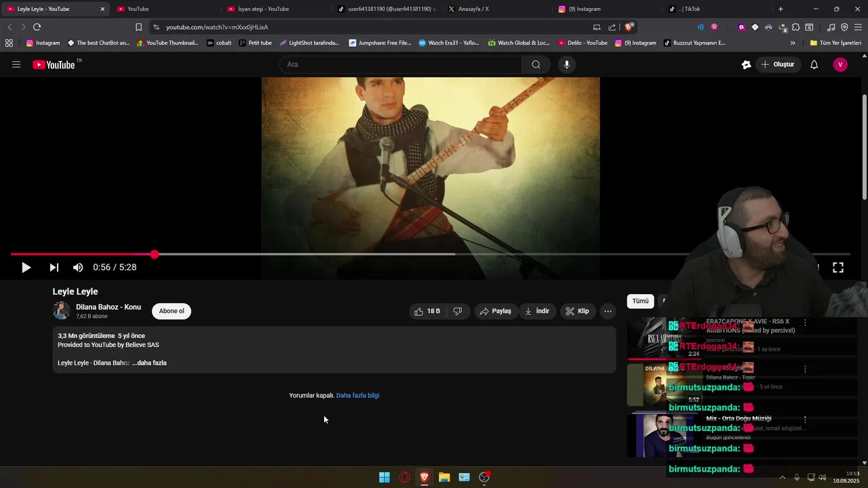Open Dilana Bahoz - Konu channel link
Viewport: 868px width, 488px height.
pos(108,307)
